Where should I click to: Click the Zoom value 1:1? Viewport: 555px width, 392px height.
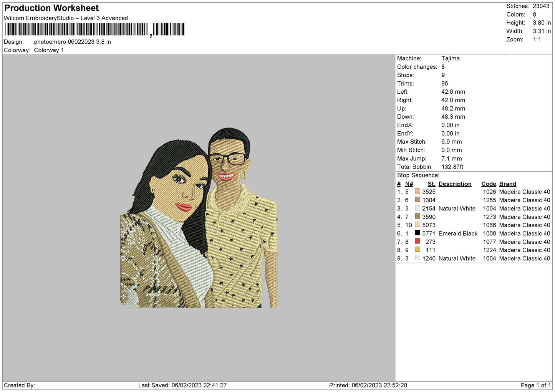537,40
